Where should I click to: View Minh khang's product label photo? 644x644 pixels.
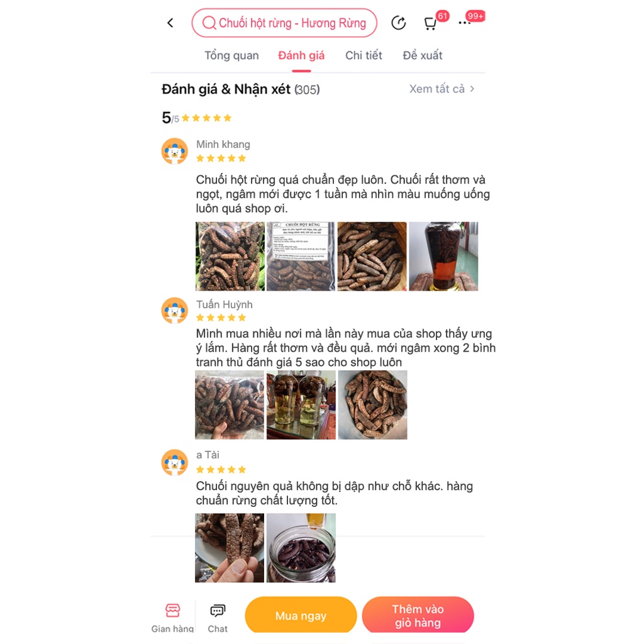click(x=301, y=257)
